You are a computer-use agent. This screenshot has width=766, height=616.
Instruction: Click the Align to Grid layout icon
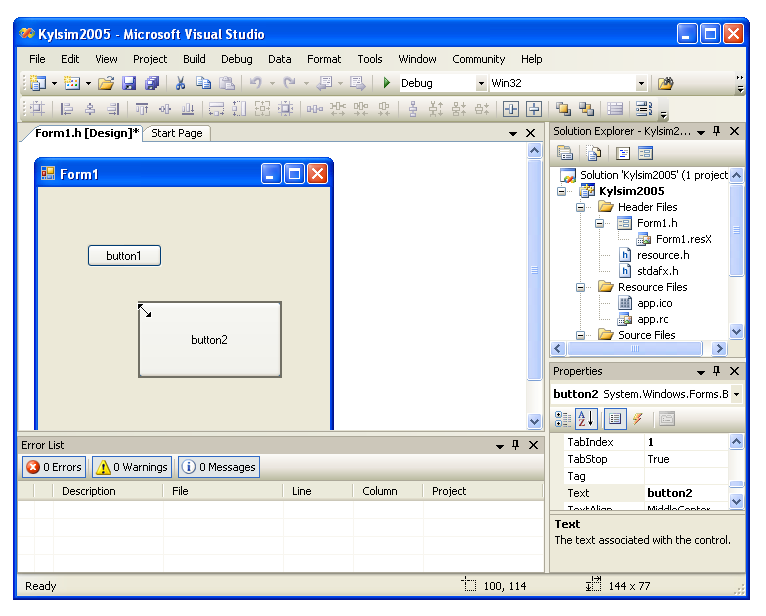38,109
